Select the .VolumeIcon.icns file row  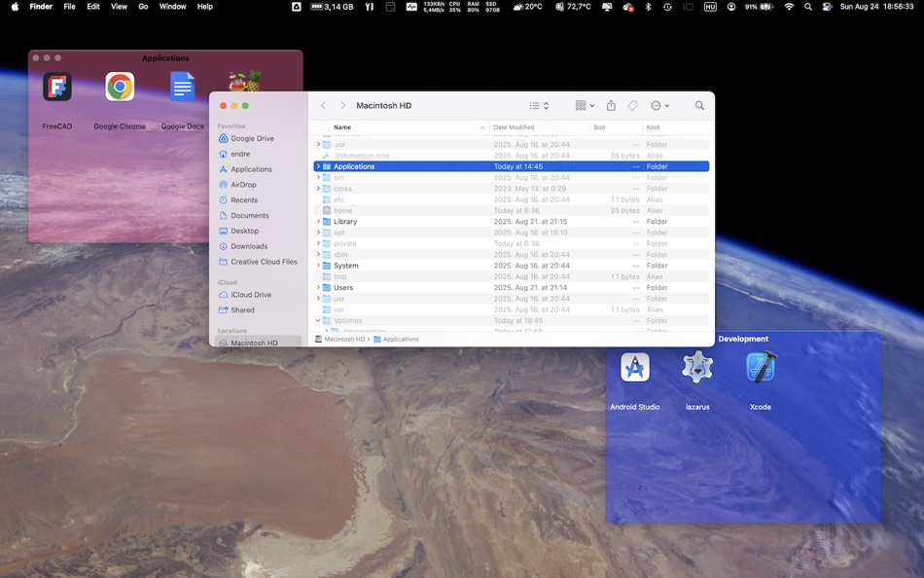click(x=512, y=156)
